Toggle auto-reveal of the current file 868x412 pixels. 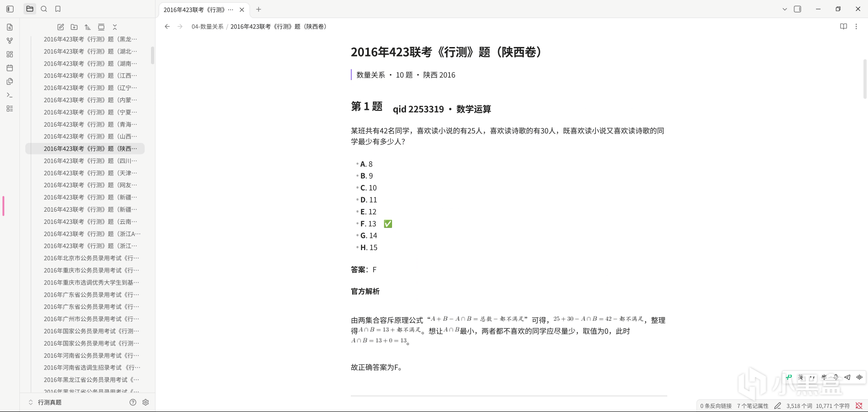coord(101,27)
